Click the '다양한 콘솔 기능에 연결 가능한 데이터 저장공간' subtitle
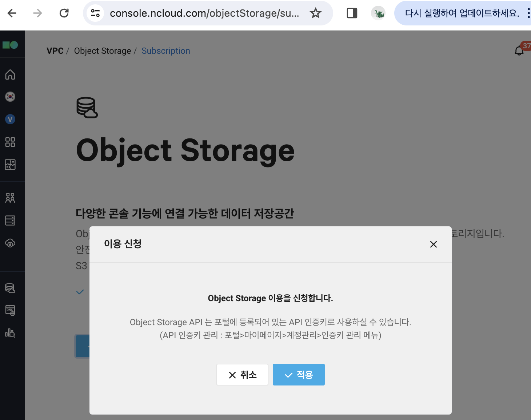Viewport: 531px width, 420px height. [185, 213]
